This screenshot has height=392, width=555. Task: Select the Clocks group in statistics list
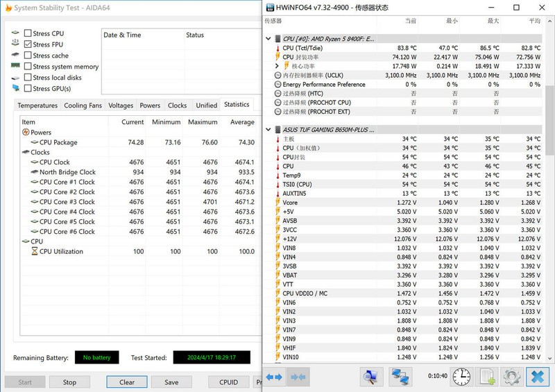point(138,152)
